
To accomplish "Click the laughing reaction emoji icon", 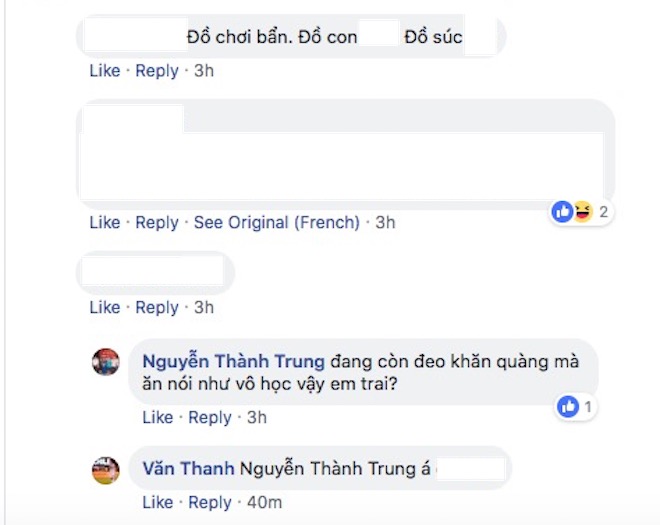I will [x=582, y=212].
